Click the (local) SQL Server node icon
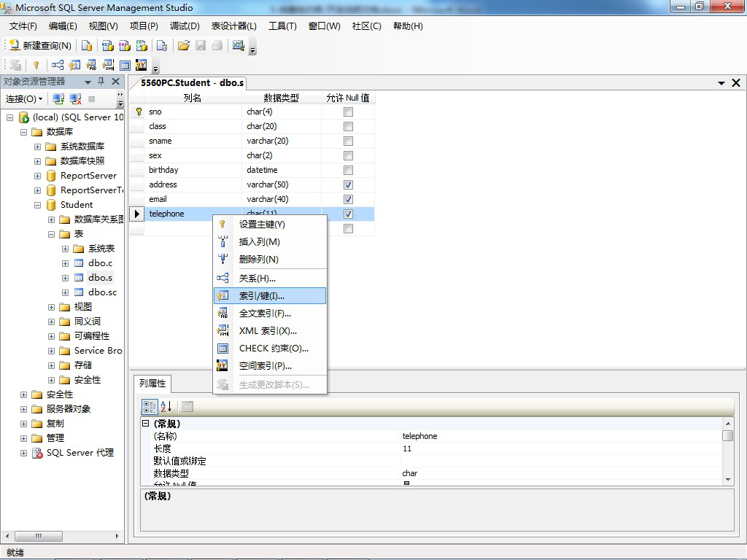Image resolution: width=747 pixels, height=560 pixels. coord(24,117)
